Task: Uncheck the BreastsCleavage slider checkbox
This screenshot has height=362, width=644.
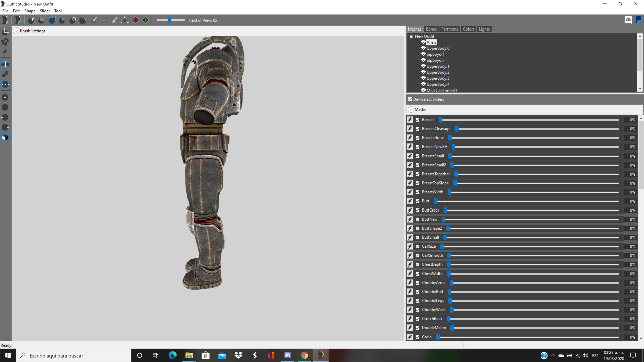Action: coord(418,129)
